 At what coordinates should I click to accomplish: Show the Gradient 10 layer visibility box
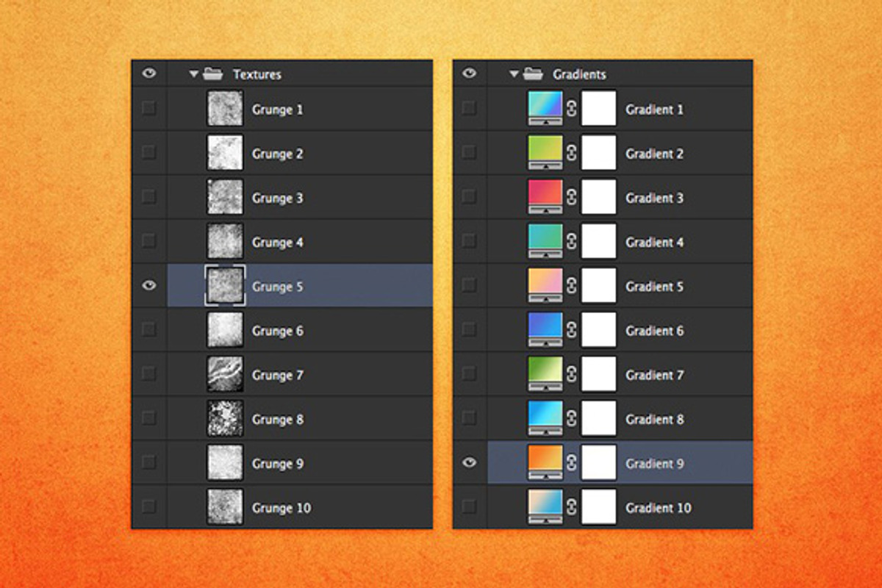click(470, 506)
